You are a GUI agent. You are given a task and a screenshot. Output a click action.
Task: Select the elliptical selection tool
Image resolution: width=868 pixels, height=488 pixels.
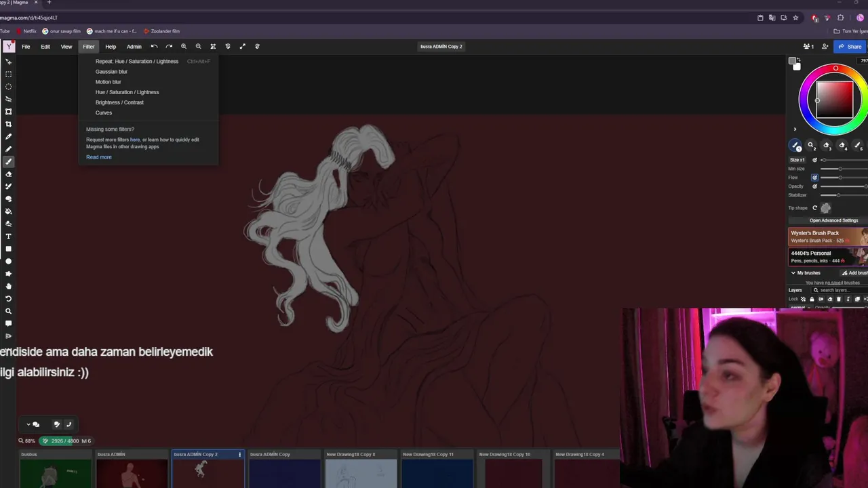(9, 87)
